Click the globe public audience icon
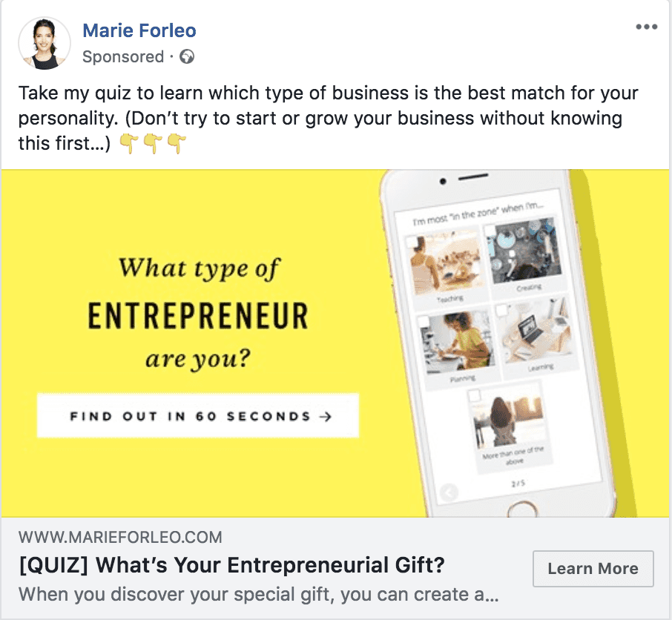The height and width of the screenshot is (620, 672). pyautogui.click(x=187, y=56)
